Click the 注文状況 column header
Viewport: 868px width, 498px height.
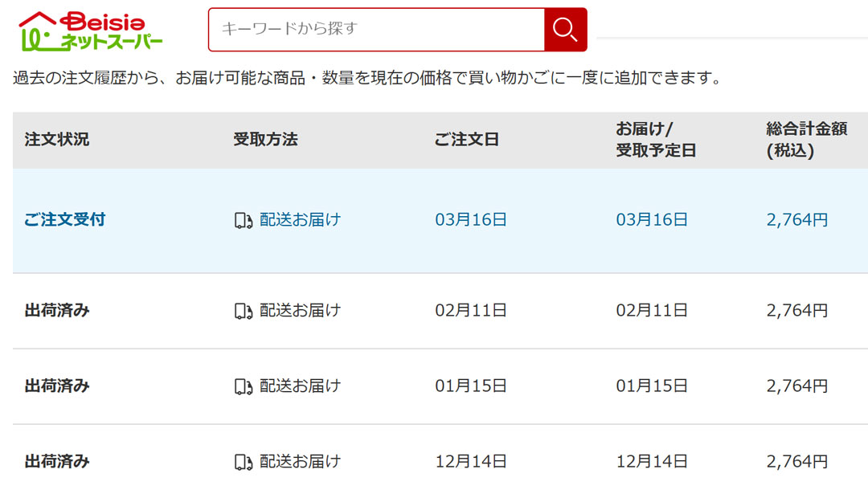(x=57, y=140)
